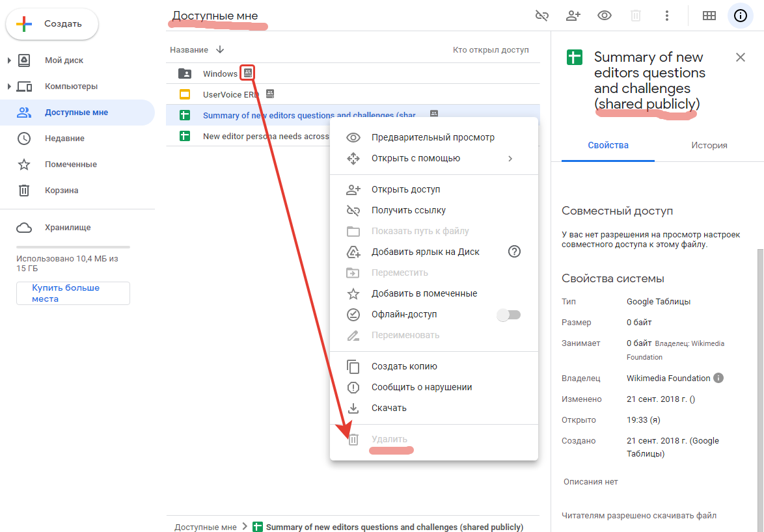Toggle the sort direction arrow
764x532 pixels.
pos(220,49)
